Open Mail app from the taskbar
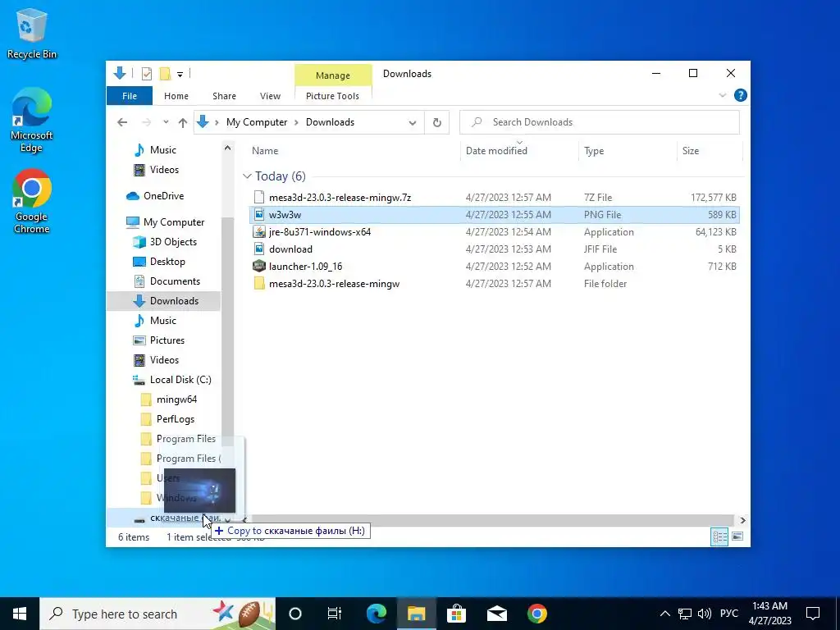840x630 pixels. pos(496,614)
